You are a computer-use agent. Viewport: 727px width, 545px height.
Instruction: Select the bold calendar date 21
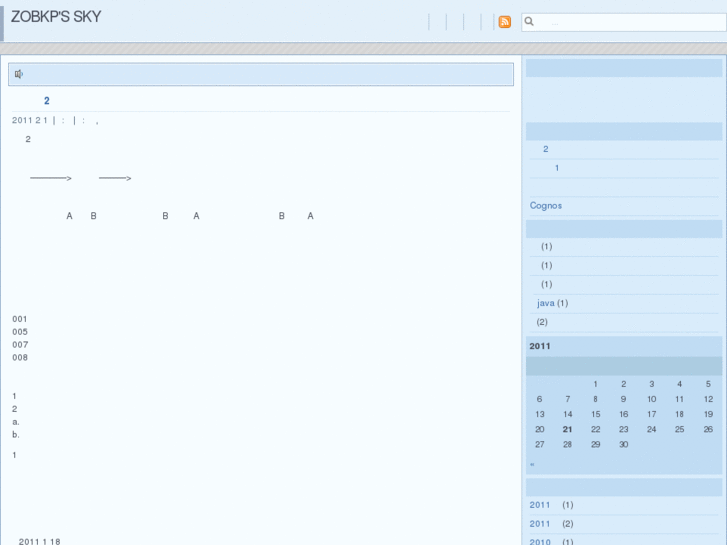point(568,429)
